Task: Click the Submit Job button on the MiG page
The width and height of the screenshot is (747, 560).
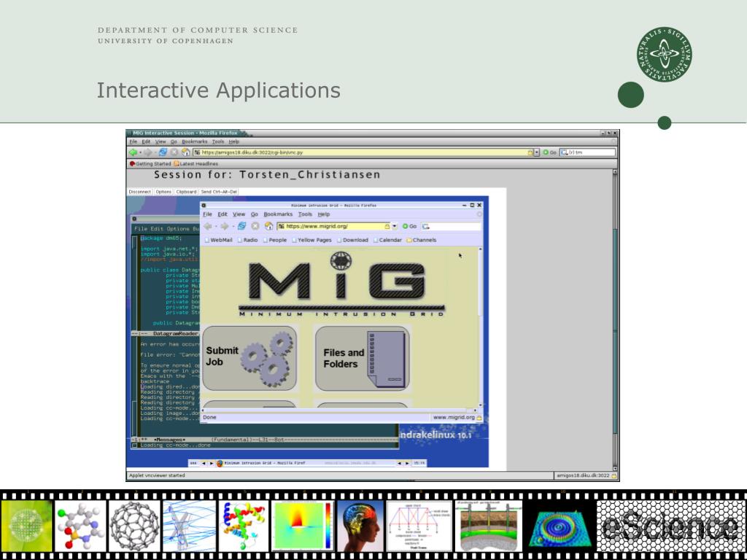Action: coord(249,359)
